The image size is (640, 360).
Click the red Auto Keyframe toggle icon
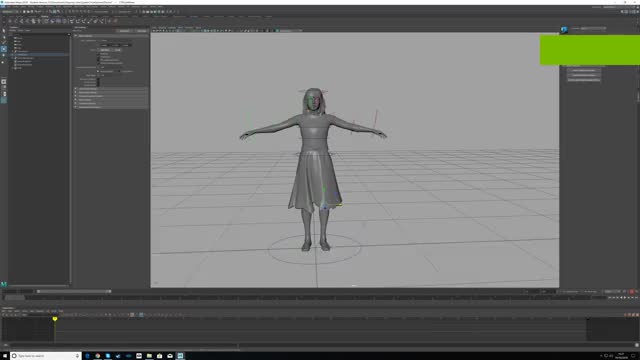[632, 291]
